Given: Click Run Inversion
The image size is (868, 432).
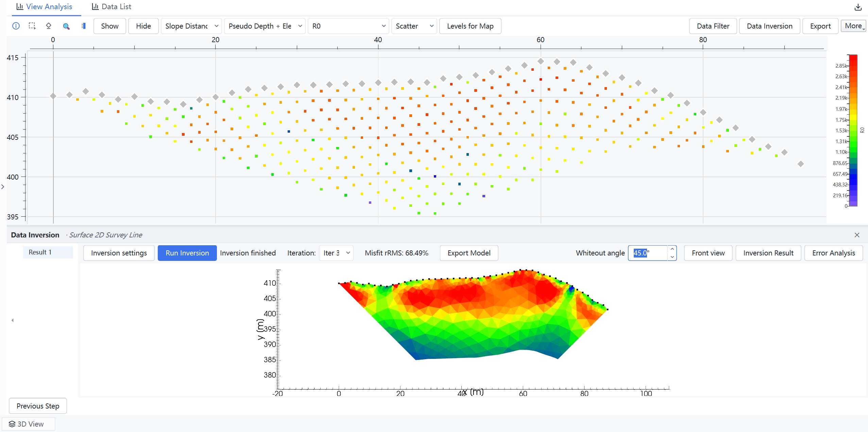Looking at the screenshot, I should point(187,253).
